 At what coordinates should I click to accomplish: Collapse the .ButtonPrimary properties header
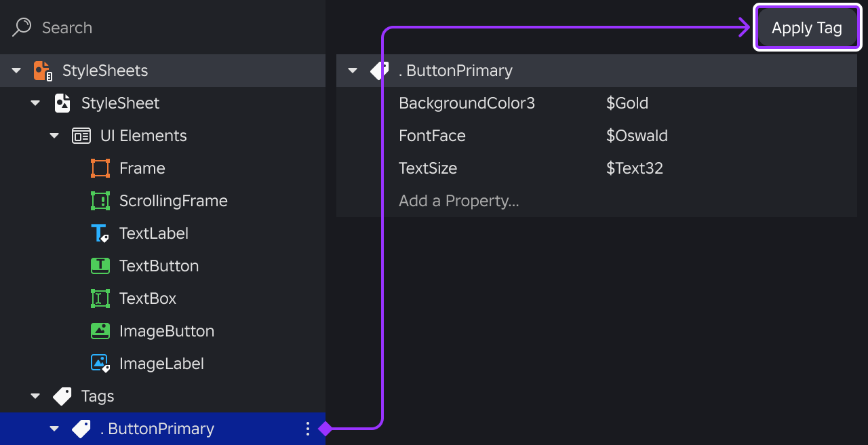pyautogui.click(x=353, y=71)
